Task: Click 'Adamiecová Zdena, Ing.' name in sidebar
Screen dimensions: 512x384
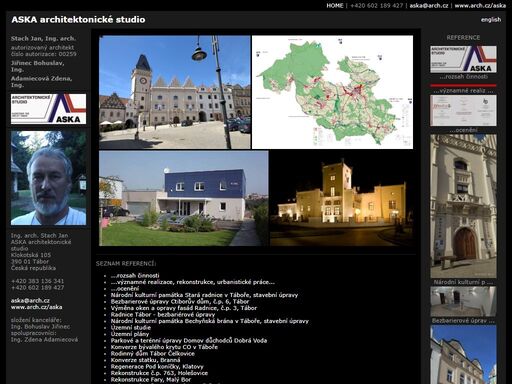Action: click(x=41, y=82)
